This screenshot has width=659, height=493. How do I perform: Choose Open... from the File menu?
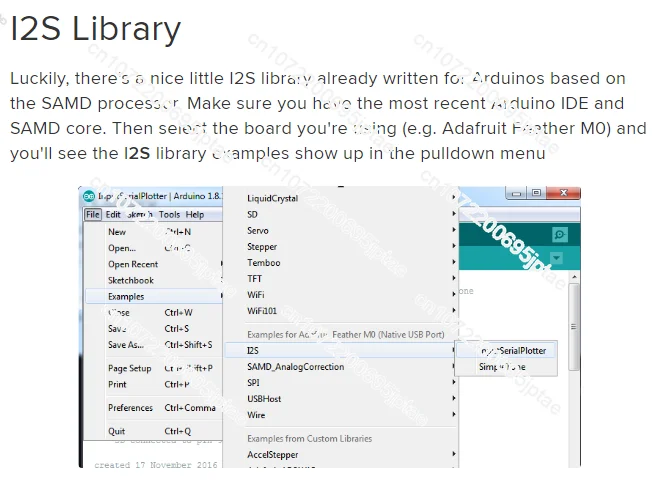pyautogui.click(x=153, y=248)
